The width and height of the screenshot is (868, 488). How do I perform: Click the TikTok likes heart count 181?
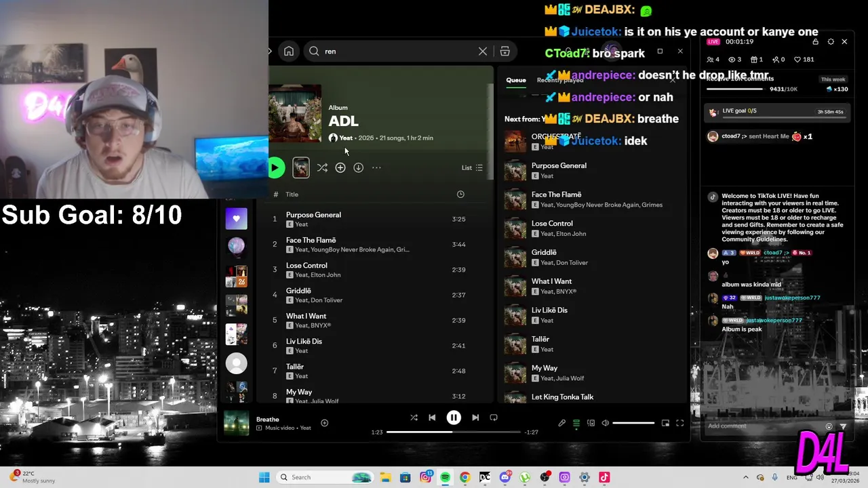coord(804,60)
